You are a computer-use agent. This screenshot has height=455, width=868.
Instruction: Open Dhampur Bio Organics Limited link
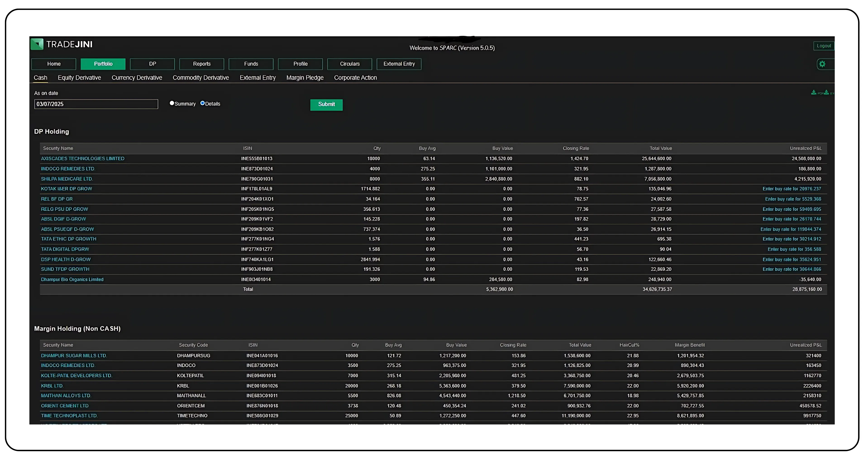pos(72,279)
